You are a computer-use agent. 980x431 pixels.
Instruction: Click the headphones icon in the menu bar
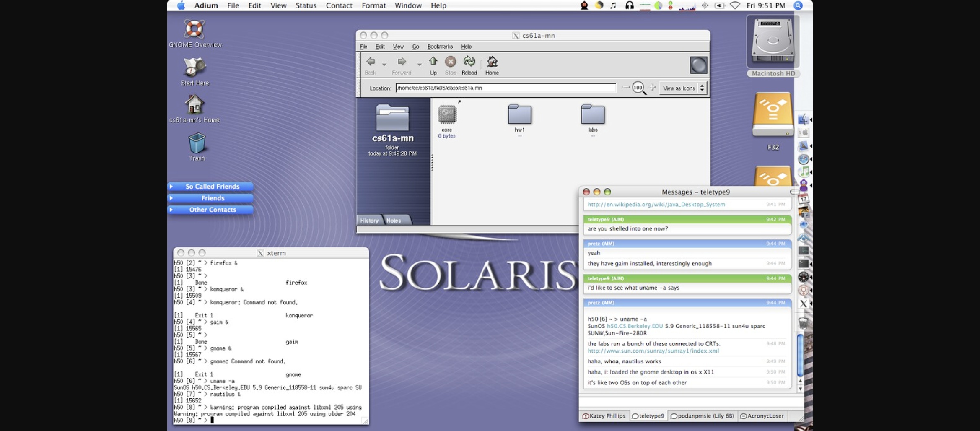[629, 5]
